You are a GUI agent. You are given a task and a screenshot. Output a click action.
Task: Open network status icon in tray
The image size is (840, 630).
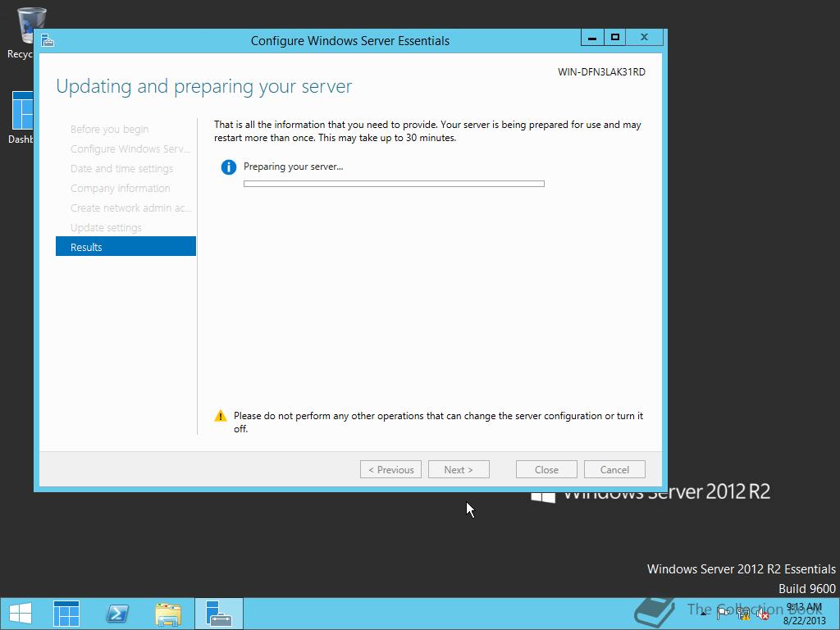click(x=743, y=614)
